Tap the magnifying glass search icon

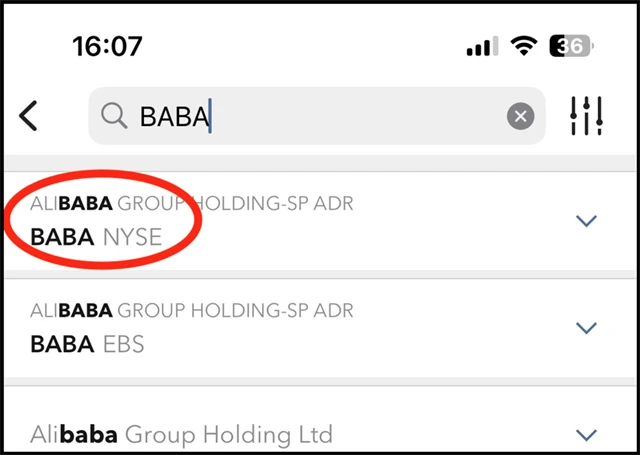pos(115,116)
